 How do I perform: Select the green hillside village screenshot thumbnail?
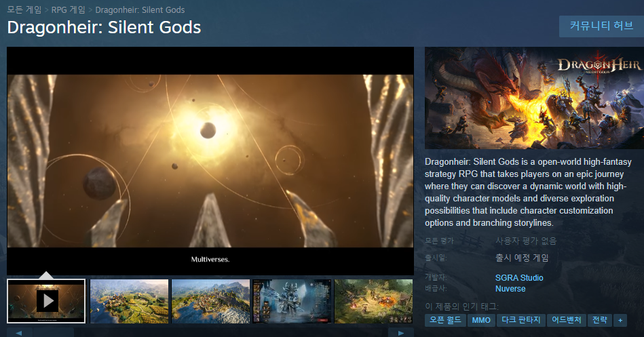point(129,301)
